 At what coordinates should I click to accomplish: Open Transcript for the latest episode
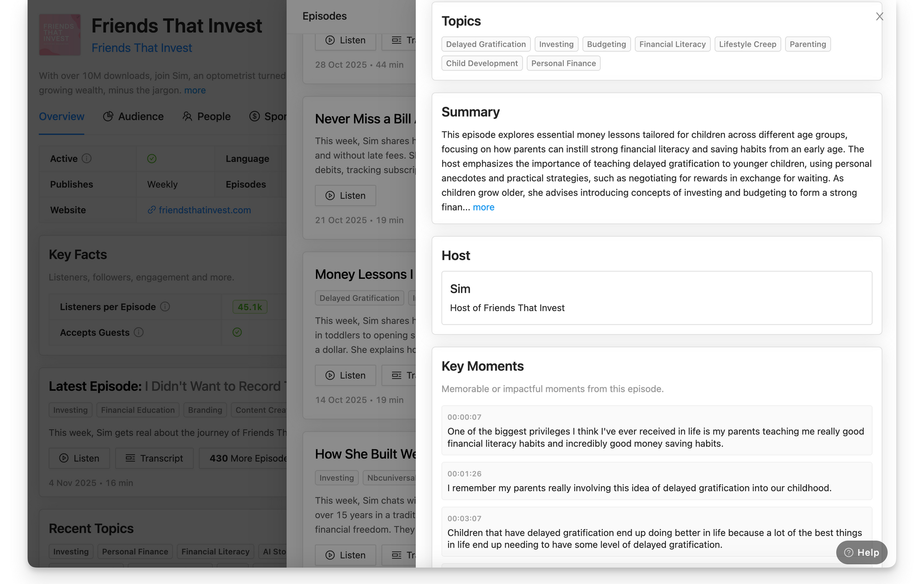tap(154, 458)
